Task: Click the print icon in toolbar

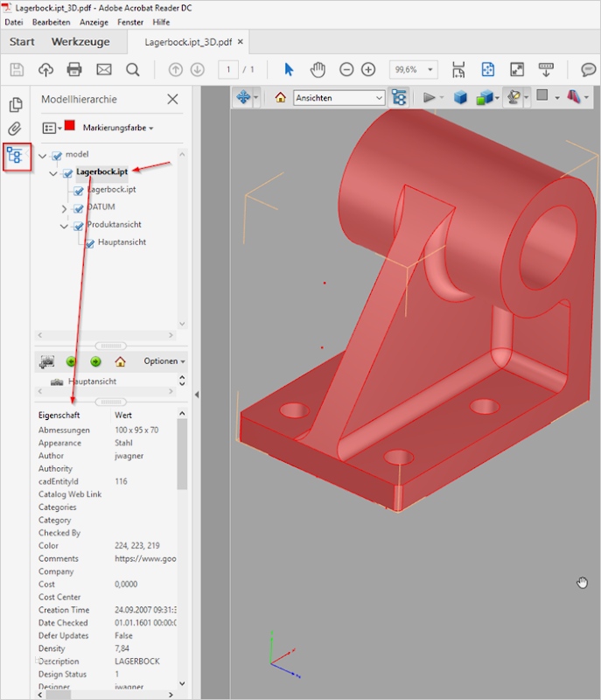Action: (74, 70)
